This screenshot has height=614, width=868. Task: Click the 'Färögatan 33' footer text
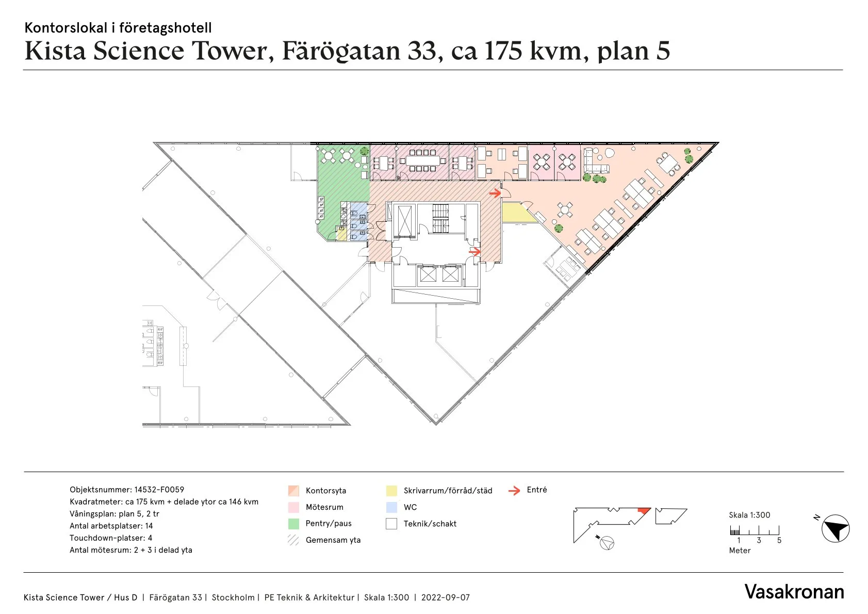click(x=175, y=597)
